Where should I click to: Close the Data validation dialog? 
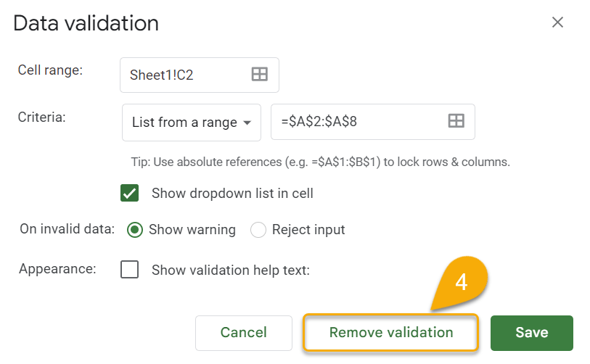[557, 22]
